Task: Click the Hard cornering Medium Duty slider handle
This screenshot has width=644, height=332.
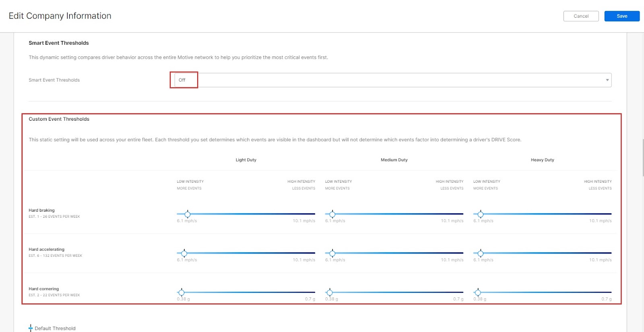Action: click(329, 293)
